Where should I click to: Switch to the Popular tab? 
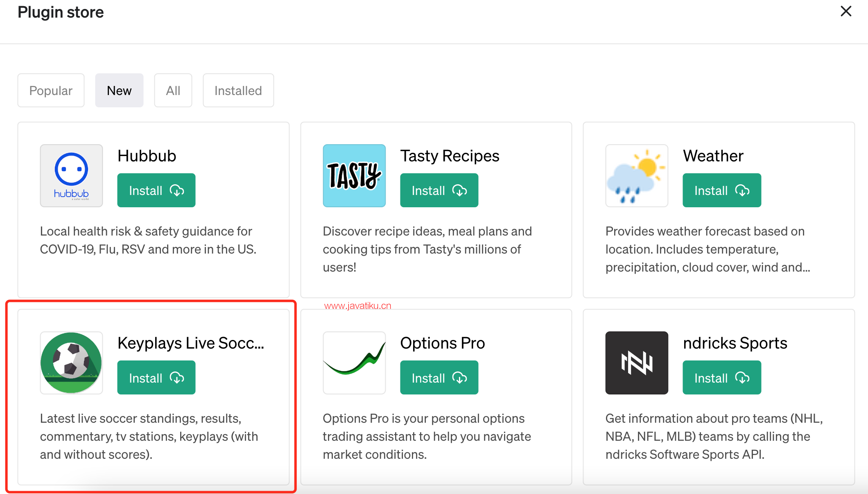tap(51, 91)
